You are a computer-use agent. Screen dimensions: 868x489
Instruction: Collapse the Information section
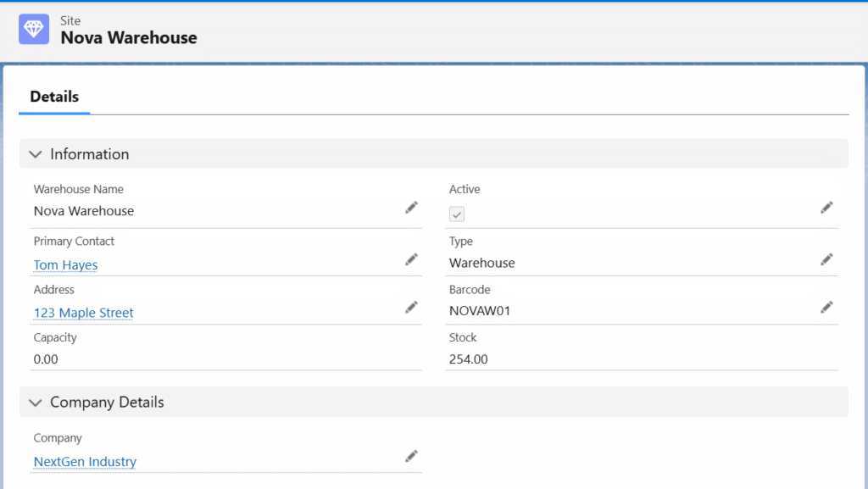[x=36, y=154]
